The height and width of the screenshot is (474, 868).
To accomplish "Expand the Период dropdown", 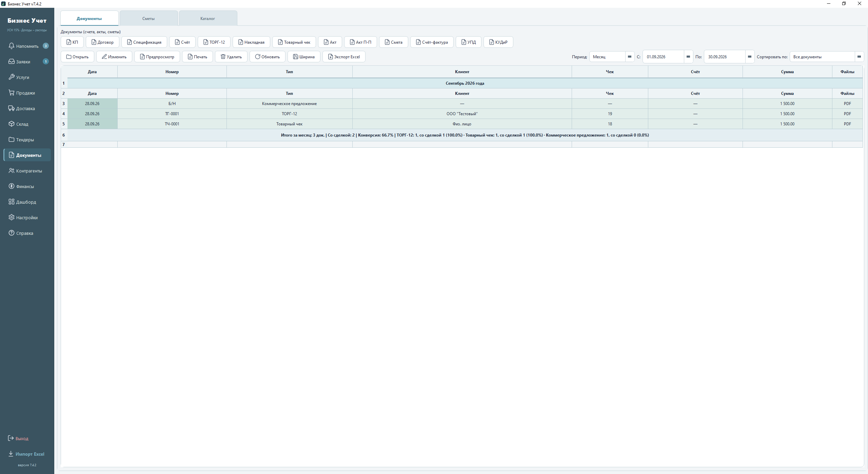I will coord(629,57).
